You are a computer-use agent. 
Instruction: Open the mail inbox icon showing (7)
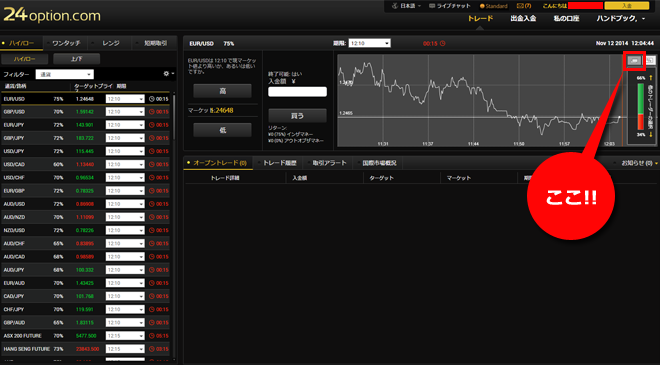pyautogui.click(x=520, y=6)
